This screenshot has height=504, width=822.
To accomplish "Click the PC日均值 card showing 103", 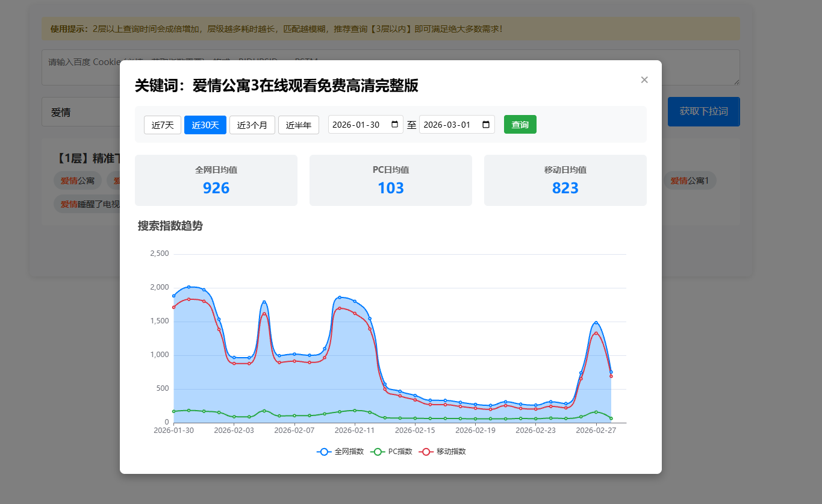I will click(x=391, y=180).
